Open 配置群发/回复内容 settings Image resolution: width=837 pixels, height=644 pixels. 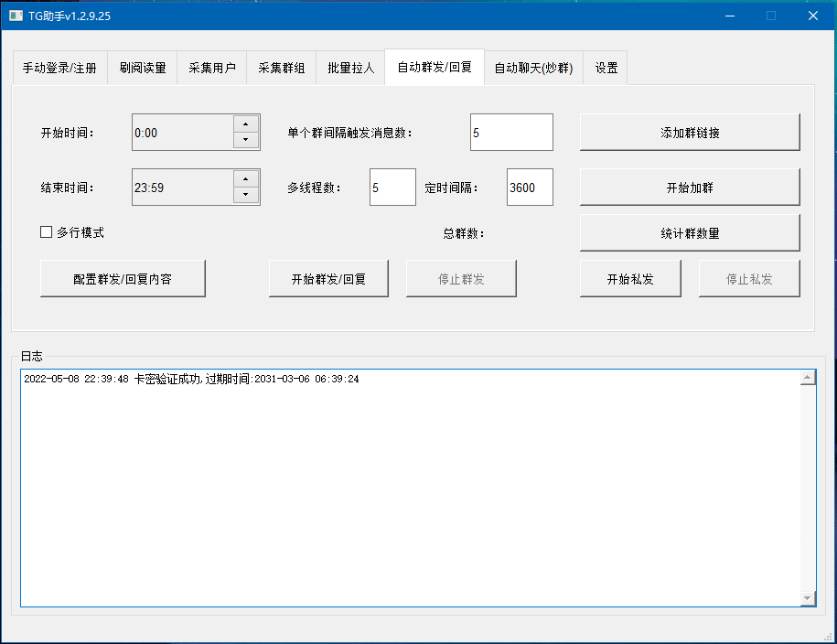(x=123, y=279)
